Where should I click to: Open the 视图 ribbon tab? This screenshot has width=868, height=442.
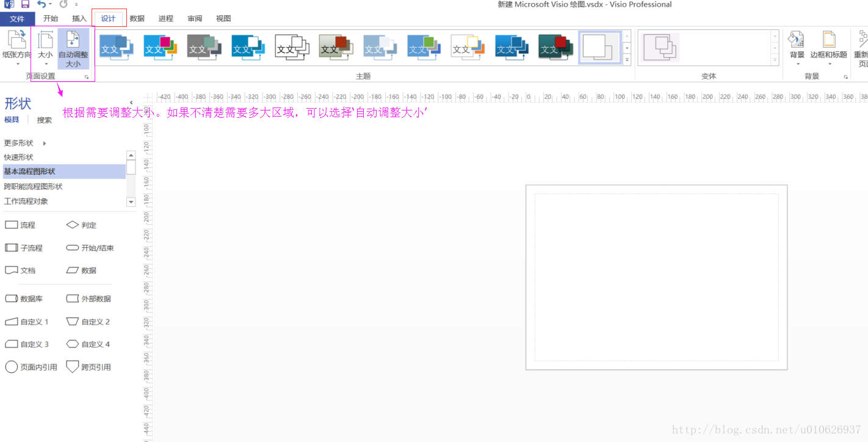[x=223, y=19]
